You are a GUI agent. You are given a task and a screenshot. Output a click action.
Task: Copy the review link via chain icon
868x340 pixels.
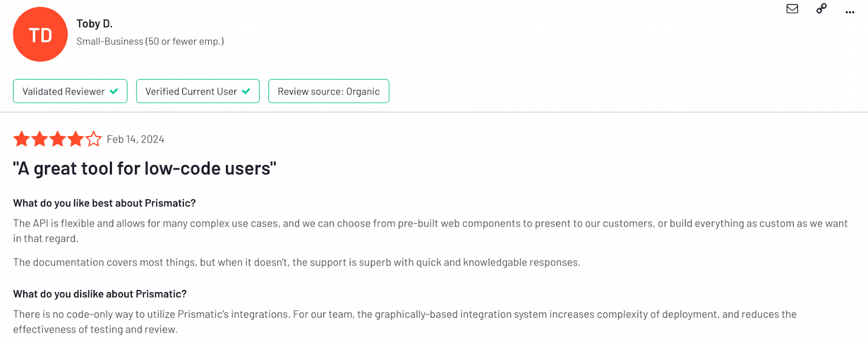[x=821, y=9]
